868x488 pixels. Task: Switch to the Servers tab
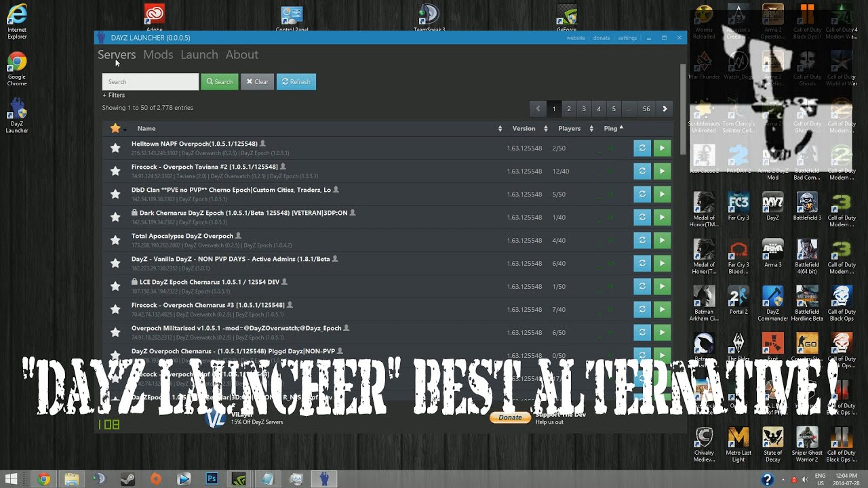(117, 54)
